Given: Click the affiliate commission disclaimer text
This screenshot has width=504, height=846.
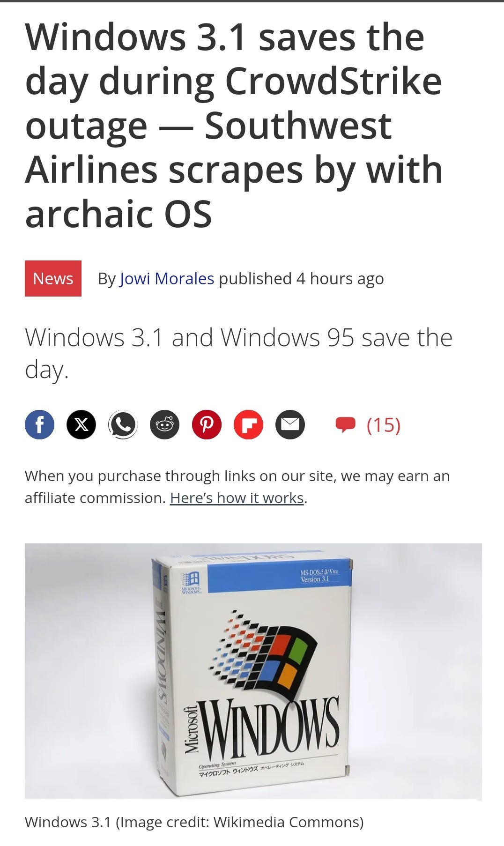Looking at the screenshot, I should pos(237,487).
